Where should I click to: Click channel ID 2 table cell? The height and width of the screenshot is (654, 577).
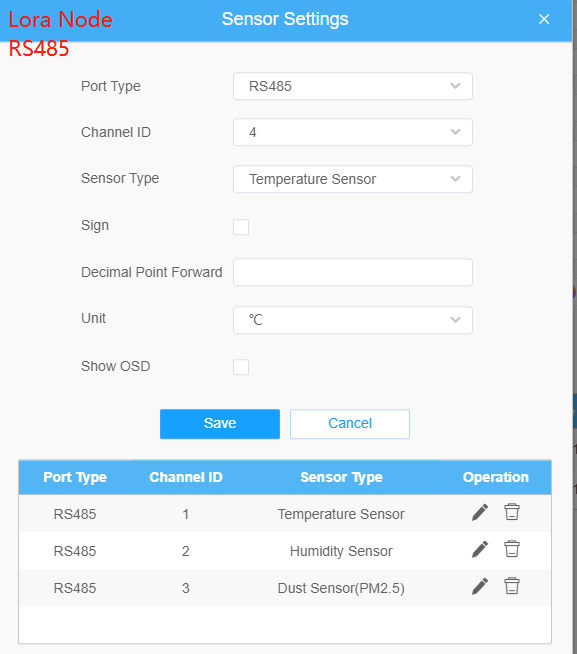[186, 551]
